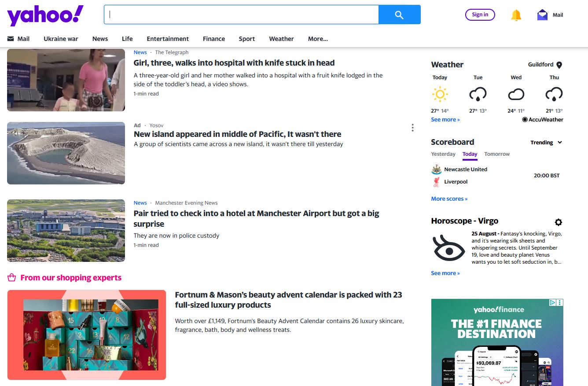Open notifications via the bell icon
The height and width of the screenshot is (386, 588).
pos(516,15)
